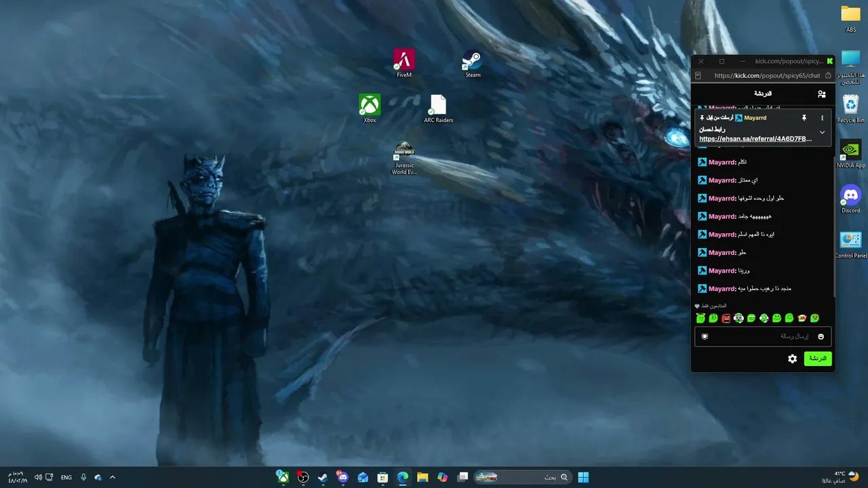Open the site info icon beside URL
The height and width of the screenshot is (488, 868).
828,76
